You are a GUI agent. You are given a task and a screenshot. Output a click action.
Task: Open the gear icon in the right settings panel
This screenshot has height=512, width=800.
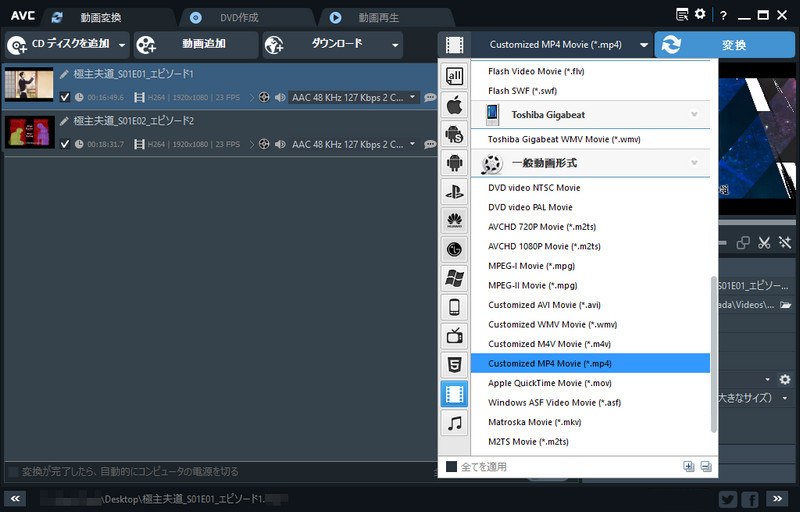pos(785,379)
